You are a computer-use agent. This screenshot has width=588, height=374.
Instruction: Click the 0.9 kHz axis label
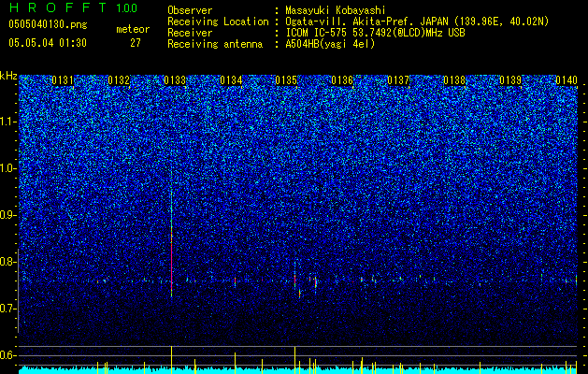(8, 215)
